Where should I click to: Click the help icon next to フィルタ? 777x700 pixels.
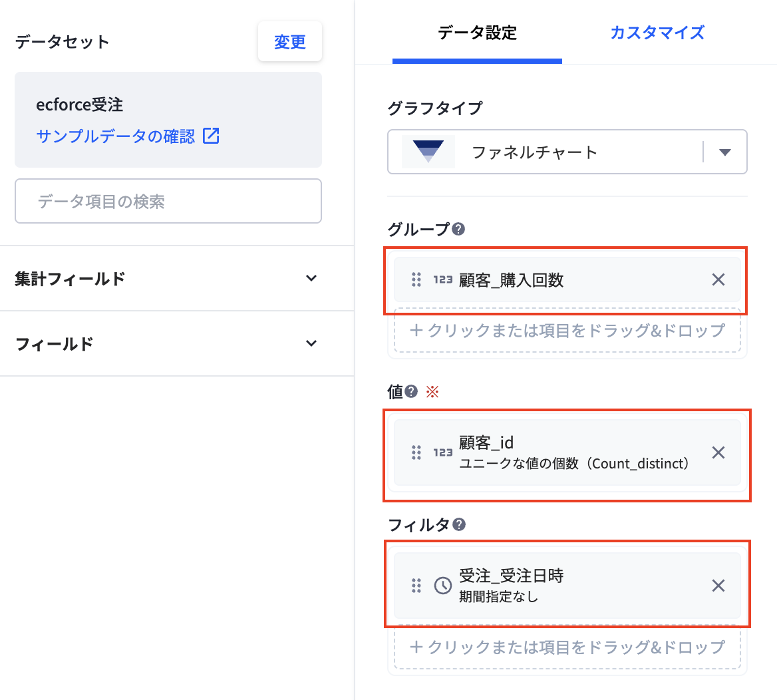pos(459,524)
